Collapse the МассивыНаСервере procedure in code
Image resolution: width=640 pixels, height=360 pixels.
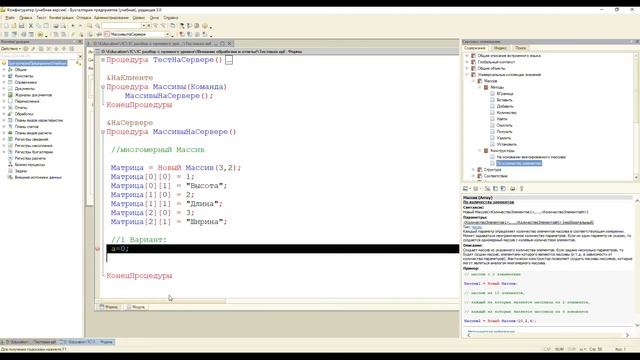(x=103, y=132)
